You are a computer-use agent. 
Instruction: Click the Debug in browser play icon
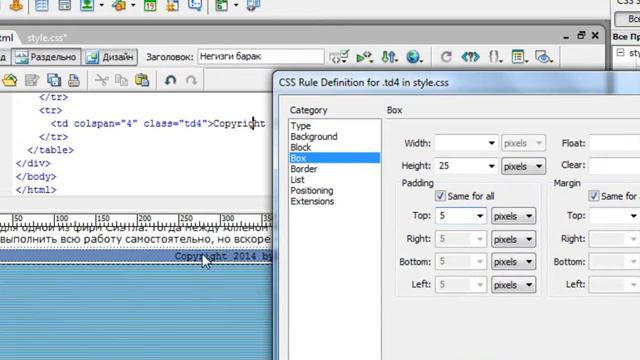click(364, 57)
